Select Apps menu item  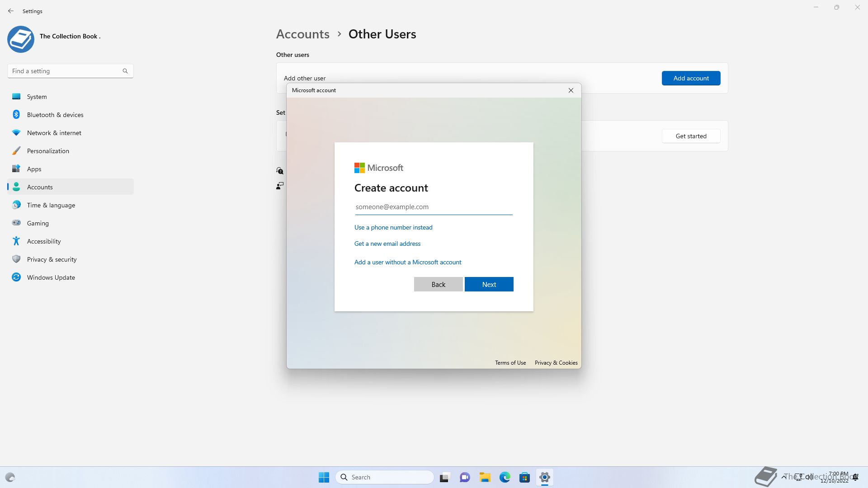(x=71, y=169)
